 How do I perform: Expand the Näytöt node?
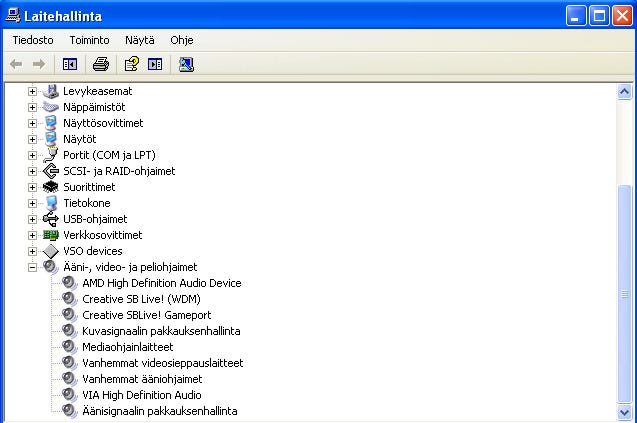pyautogui.click(x=32, y=139)
